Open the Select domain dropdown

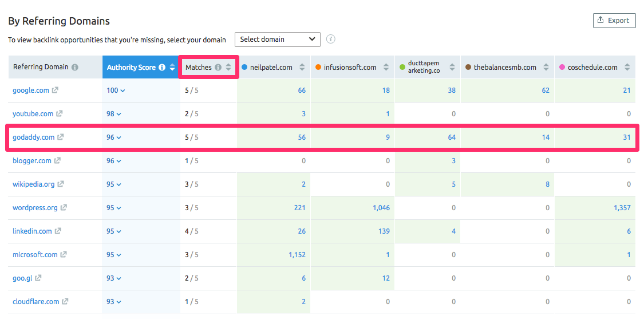278,40
